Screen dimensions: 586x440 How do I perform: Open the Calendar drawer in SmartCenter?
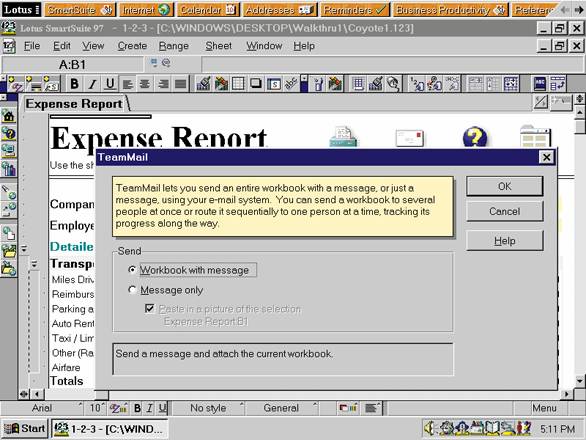click(x=208, y=10)
